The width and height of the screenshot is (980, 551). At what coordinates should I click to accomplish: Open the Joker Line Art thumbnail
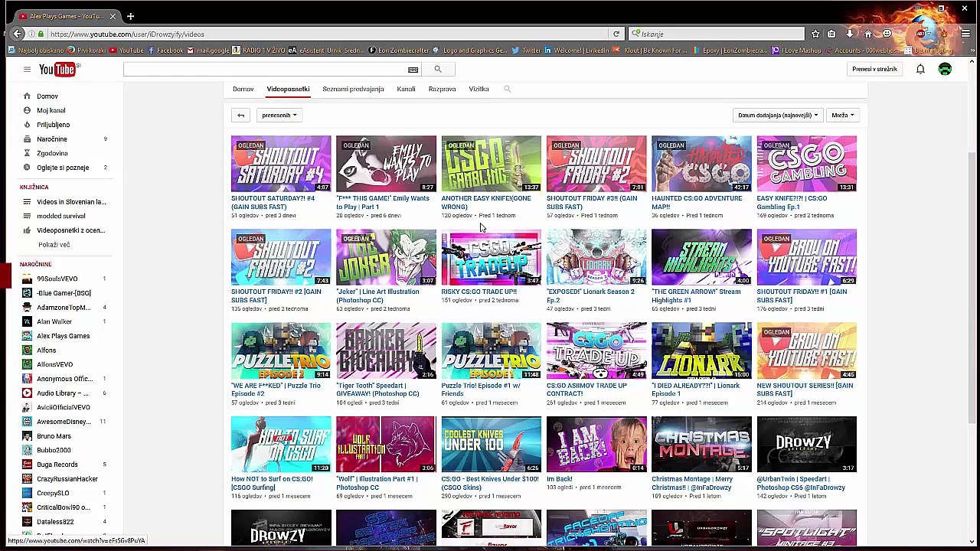(386, 257)
